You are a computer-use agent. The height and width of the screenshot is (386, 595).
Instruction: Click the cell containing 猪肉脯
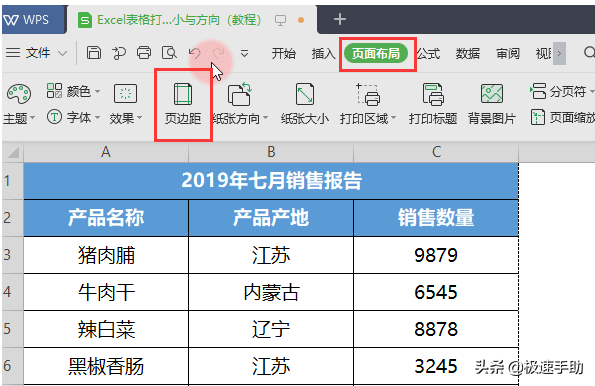(106, 255)
